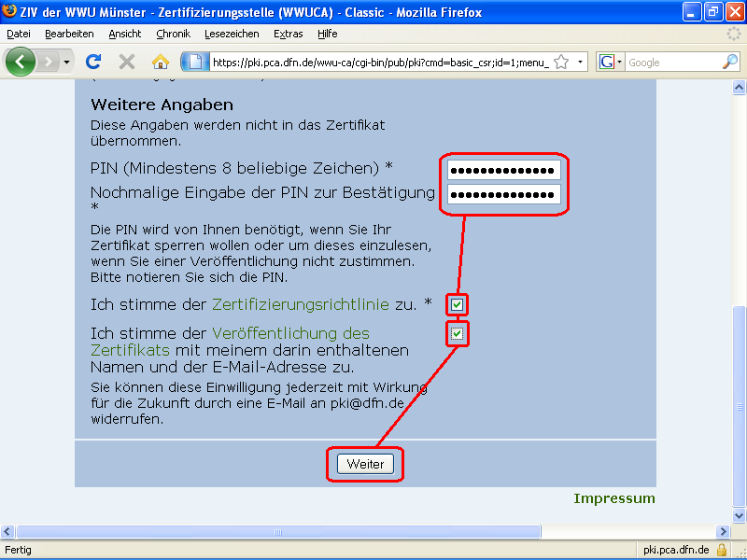Click the Home icon in the toolbar
The width and height of the screenshot is (747, 560).
pos(160,62)
